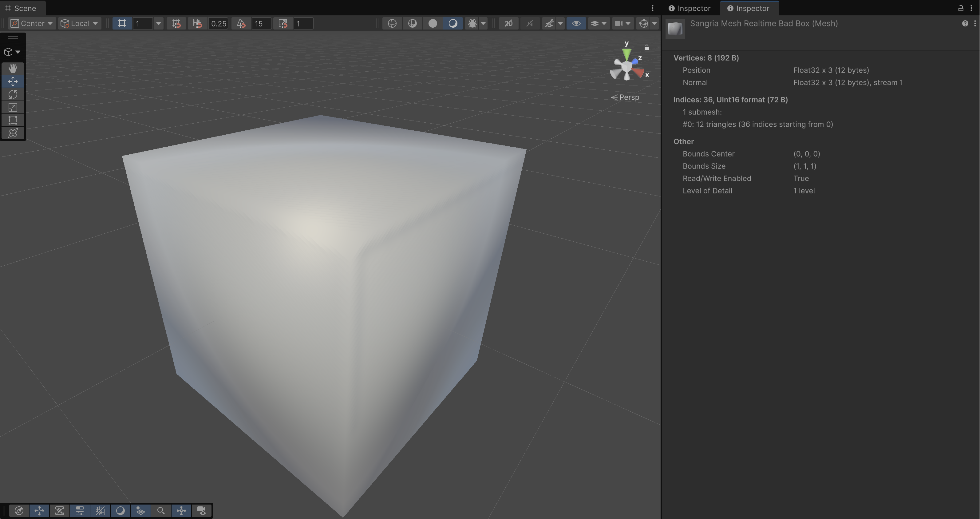
Task: Select the Rect transform tool
Action: pyautogui.click(x=13, y=120)
